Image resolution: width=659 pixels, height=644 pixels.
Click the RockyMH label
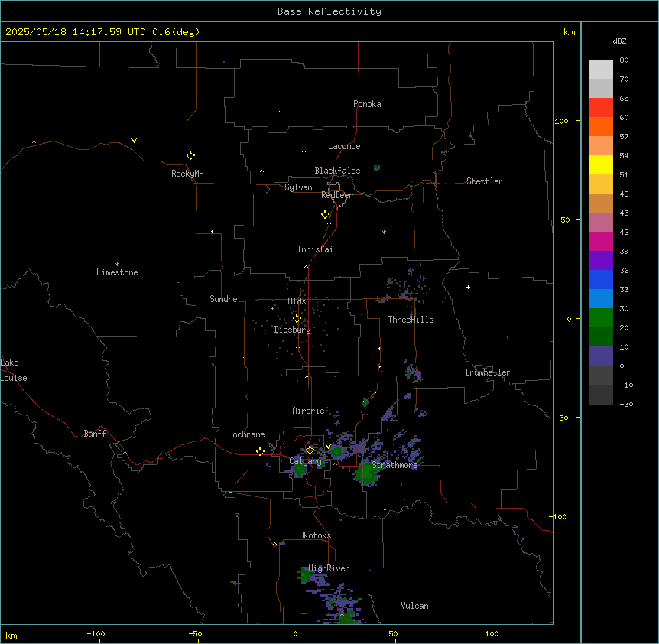coord(187,174)
